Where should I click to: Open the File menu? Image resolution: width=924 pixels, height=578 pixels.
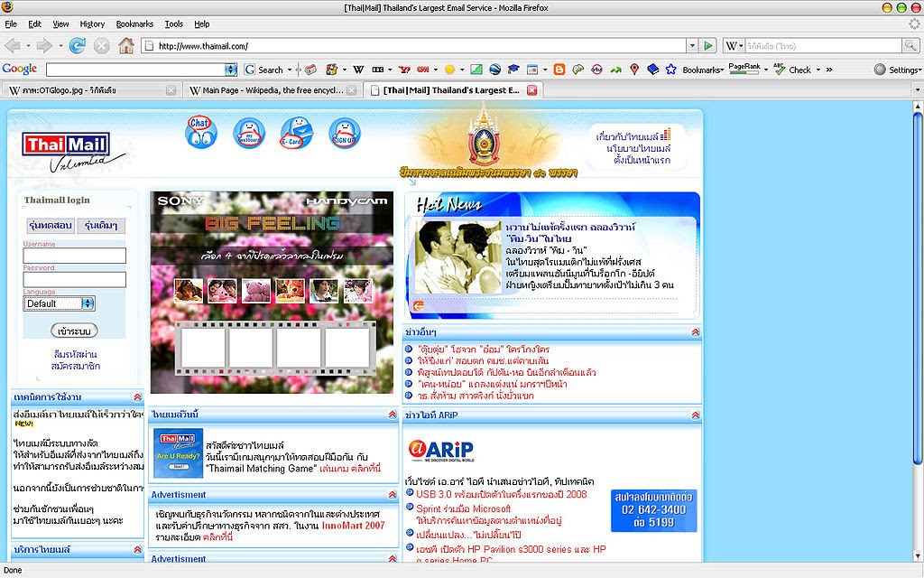pos(11,24)
